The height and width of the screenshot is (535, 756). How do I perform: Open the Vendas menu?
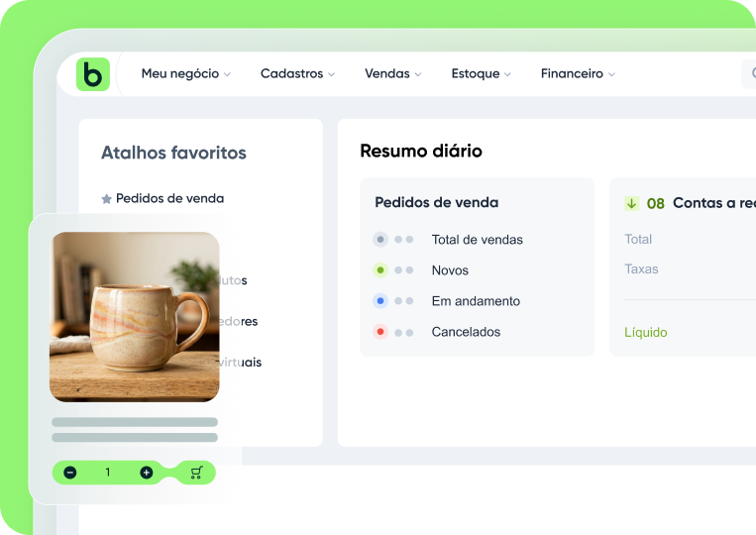(393, 73)
